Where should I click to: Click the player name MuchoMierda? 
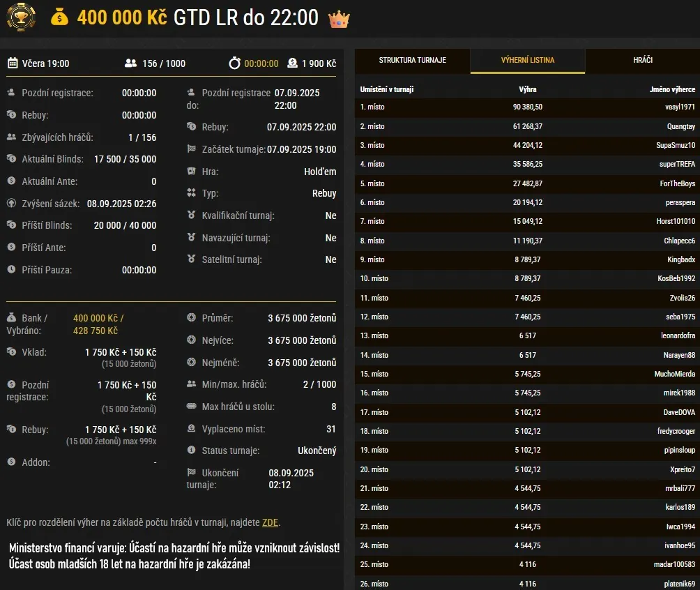click(675, 374)
